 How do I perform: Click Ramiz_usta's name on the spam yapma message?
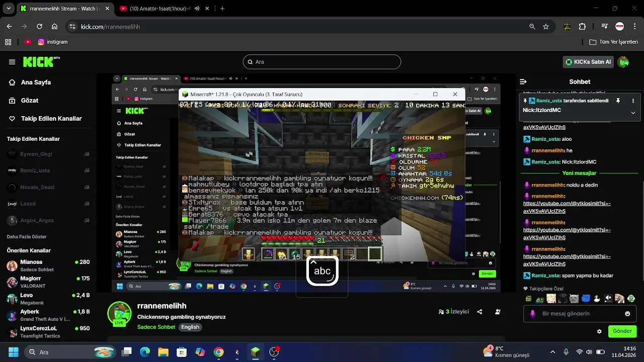click(x=545, y=276)
